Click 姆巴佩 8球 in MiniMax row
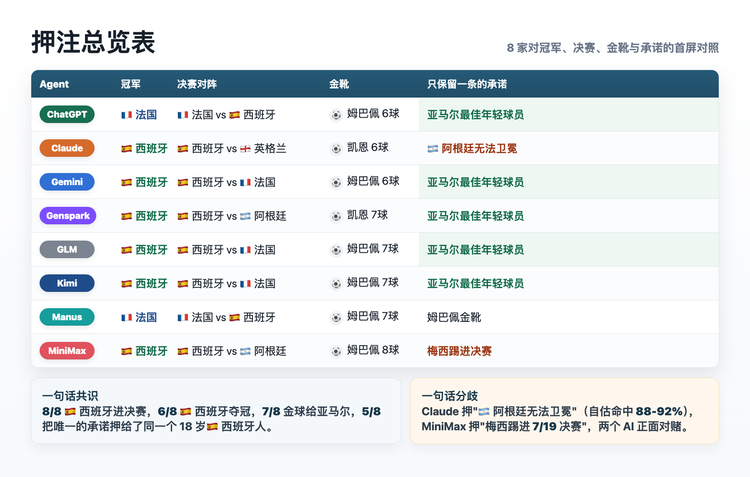 373,350
